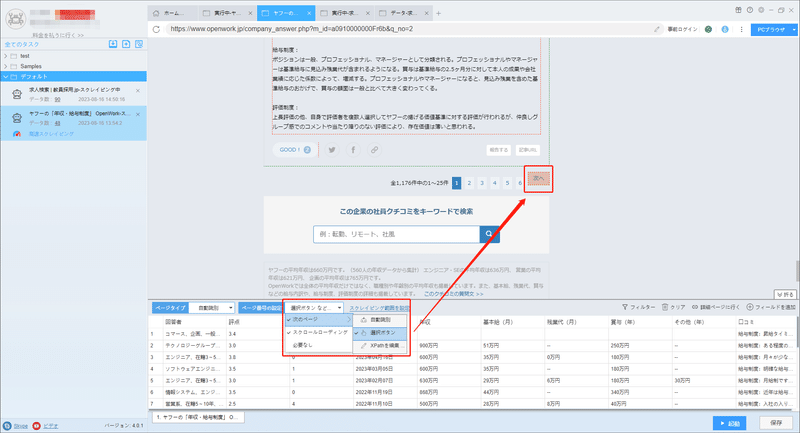
Task: Open the settings gear icon in title bar
Action: (x=761, y=10)
